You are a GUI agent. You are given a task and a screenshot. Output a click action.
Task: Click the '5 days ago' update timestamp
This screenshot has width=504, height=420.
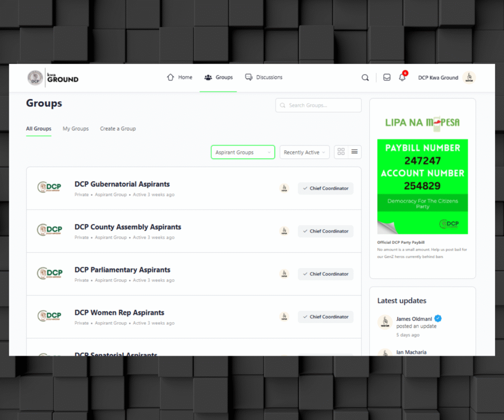coord(408,335)
